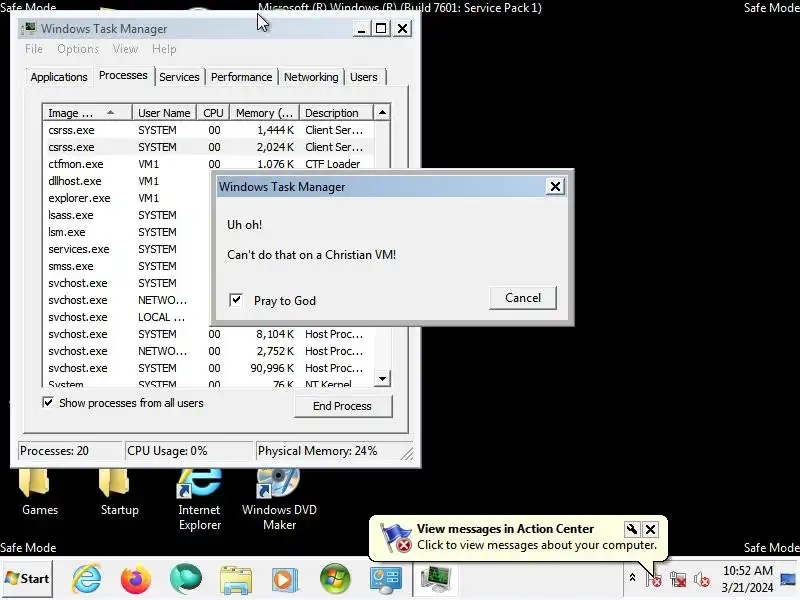Open the Options menu

[78, 49]
